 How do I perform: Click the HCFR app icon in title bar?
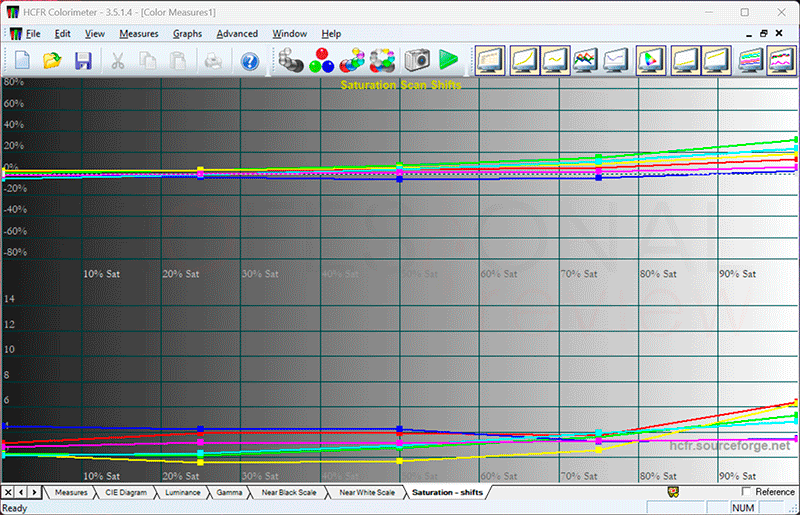12,12
